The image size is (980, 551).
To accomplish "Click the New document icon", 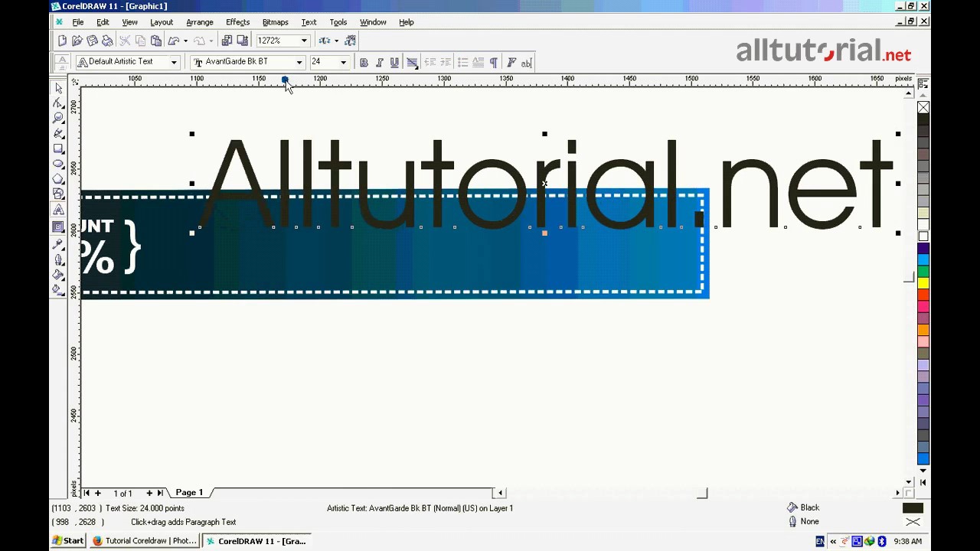I will click(62, 41).
